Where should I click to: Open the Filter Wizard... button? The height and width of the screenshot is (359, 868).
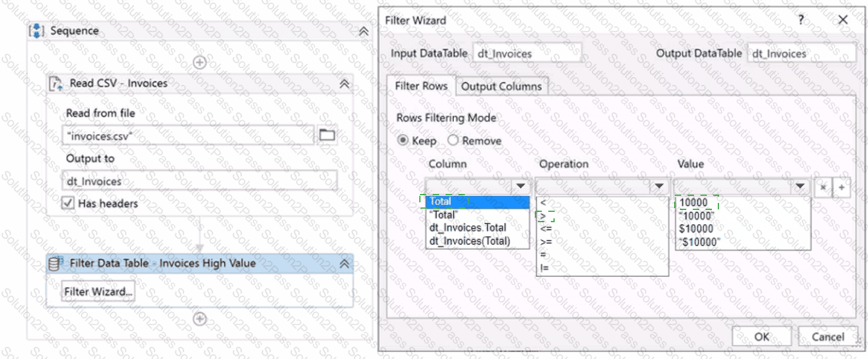pos(98,292)
